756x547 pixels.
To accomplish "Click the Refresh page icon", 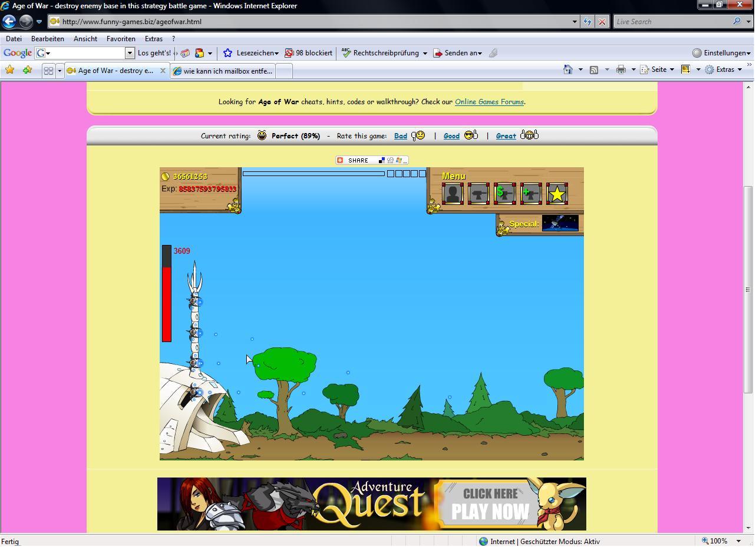I will [587, 22].
